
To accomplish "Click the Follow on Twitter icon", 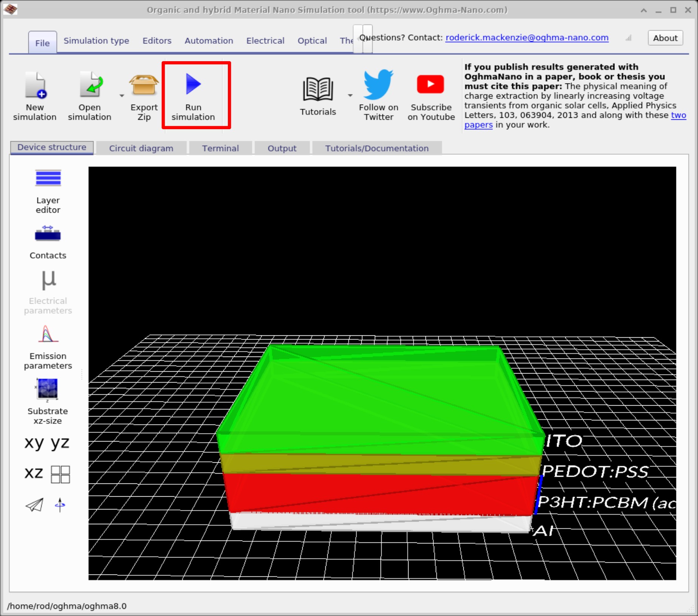I will pos(378,85).
